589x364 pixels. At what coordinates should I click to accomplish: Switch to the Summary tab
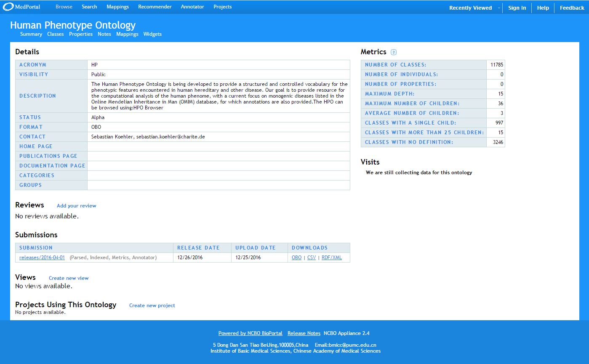click(x=31, y=34)
